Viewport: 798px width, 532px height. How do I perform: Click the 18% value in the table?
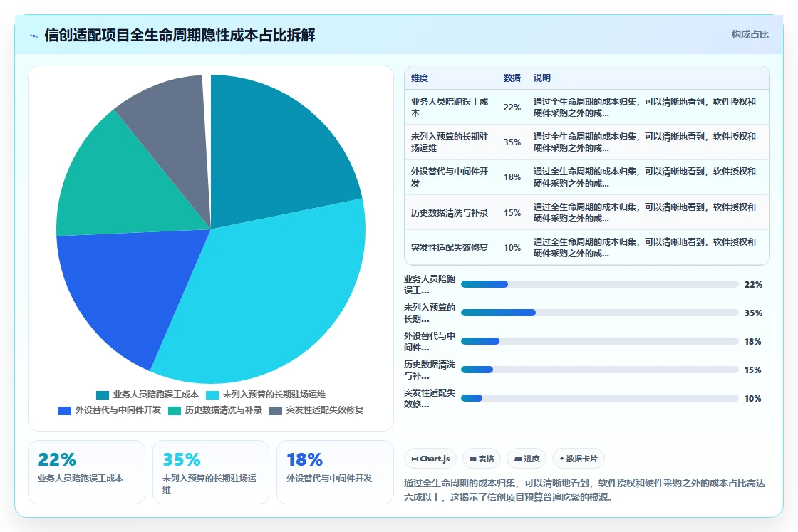tap(512, 177)
